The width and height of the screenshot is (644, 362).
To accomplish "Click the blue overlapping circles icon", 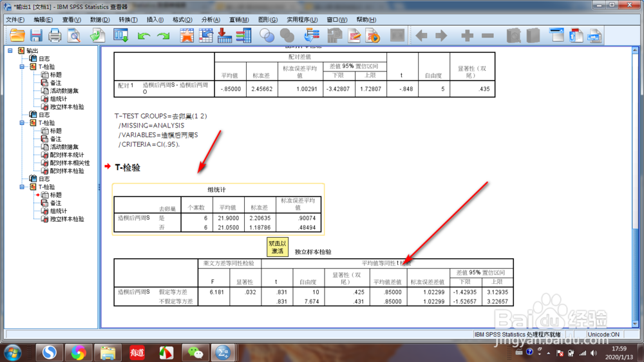I will point(267,35).
